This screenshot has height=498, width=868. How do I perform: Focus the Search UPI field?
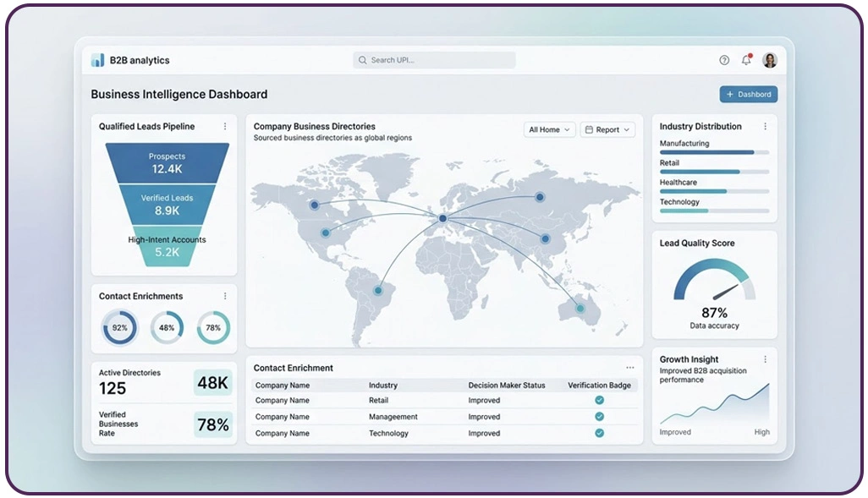(435, 60)
